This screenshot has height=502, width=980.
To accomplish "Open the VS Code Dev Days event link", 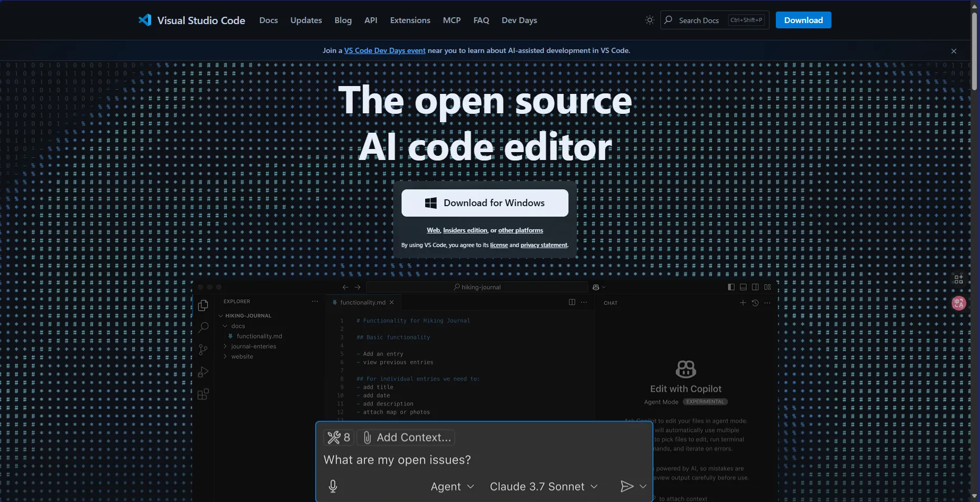I will pyautogui.click(x=385, y=51).
